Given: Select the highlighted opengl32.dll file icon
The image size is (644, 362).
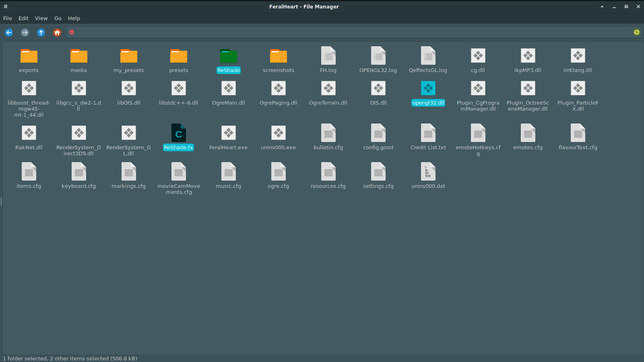Looking at the screenshot, I should tap(428, 88).
